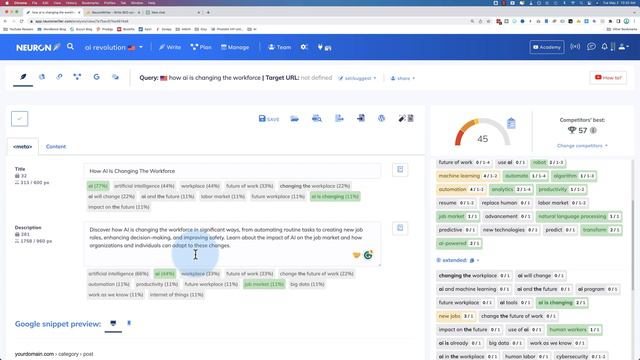Click the document export icon
The width and height of the screenshot is (640, 360).
(x=339, y=118)
